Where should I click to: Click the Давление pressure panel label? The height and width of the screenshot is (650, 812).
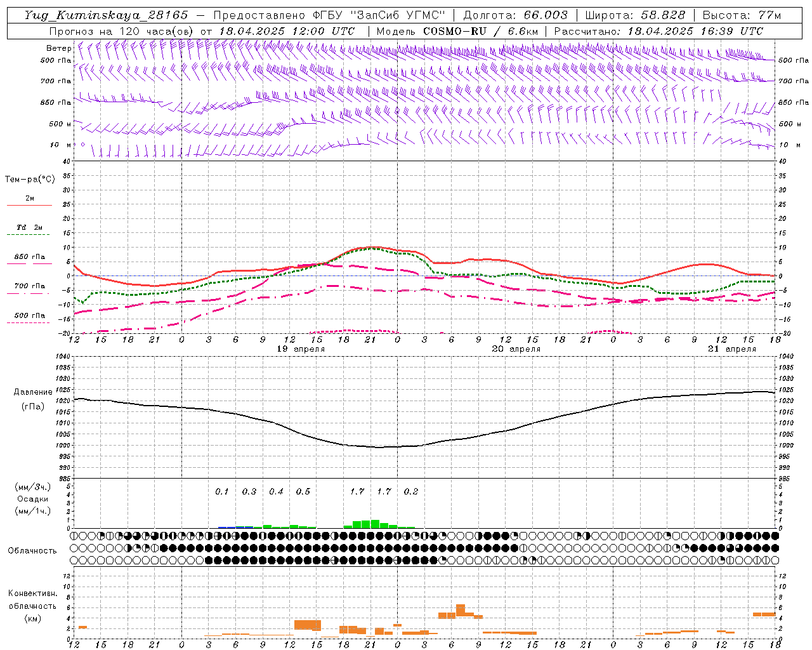tap(33, 392)
